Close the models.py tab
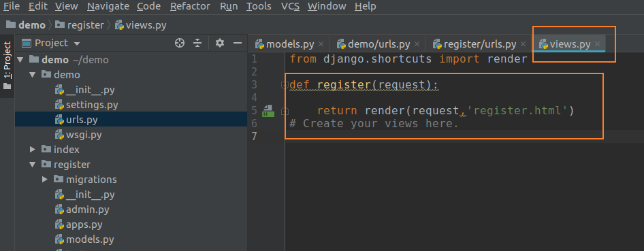The height and width of the screenshot is (251, 644). (321, 44)
